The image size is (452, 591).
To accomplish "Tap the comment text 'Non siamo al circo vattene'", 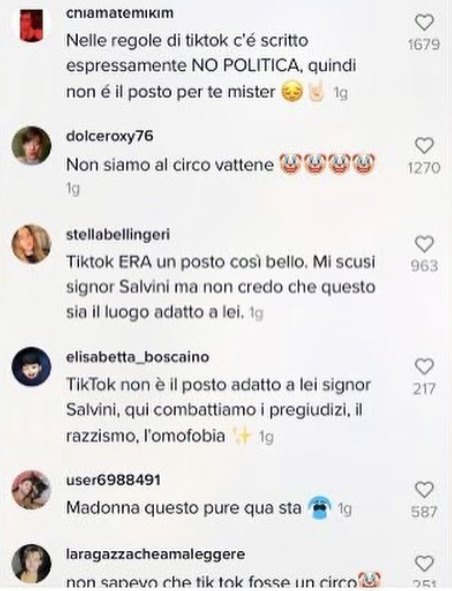I will pos(170,165).
